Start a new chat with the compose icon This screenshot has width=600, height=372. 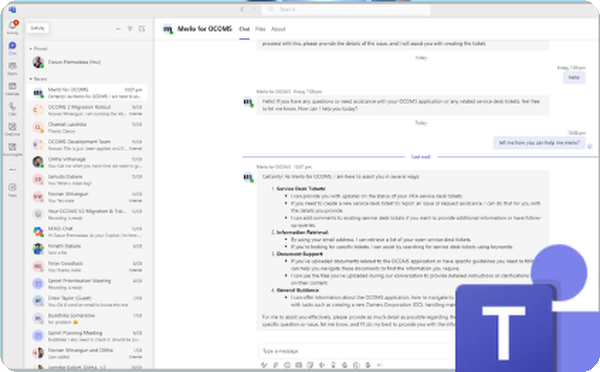click(142, 29)
